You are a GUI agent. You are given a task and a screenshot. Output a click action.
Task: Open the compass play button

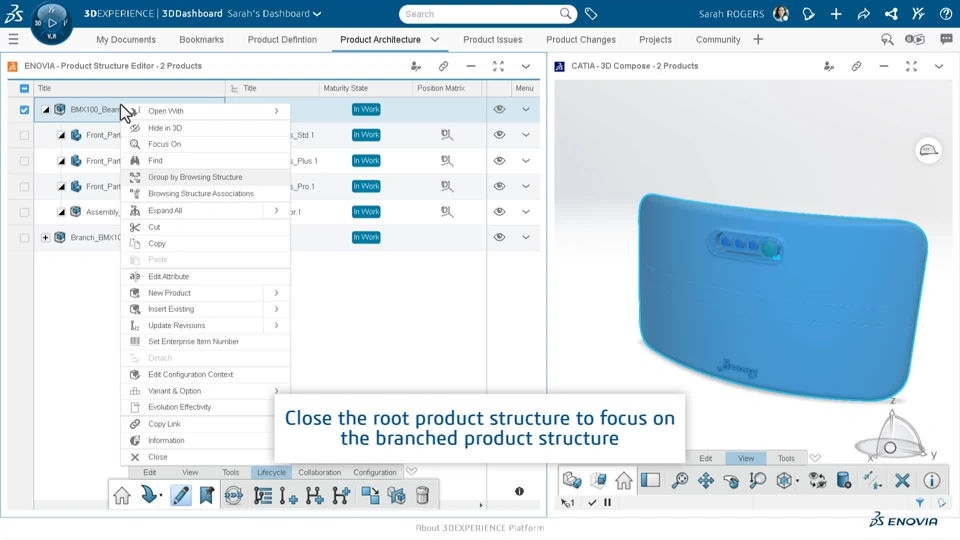[x=51, y=23]
